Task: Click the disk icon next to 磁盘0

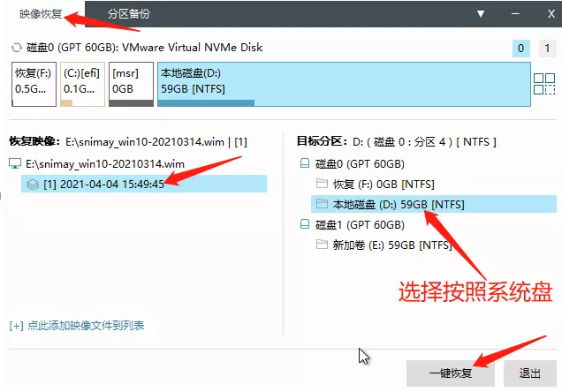Action: coord(305,164)
